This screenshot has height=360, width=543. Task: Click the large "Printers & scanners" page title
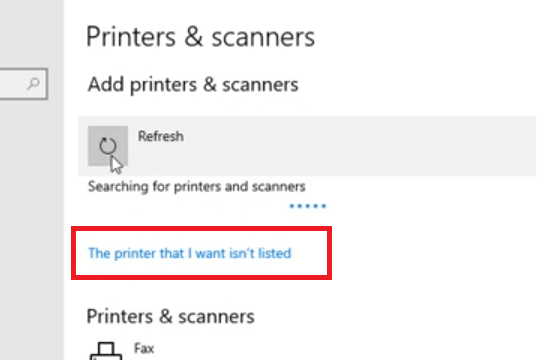point(201,37)
